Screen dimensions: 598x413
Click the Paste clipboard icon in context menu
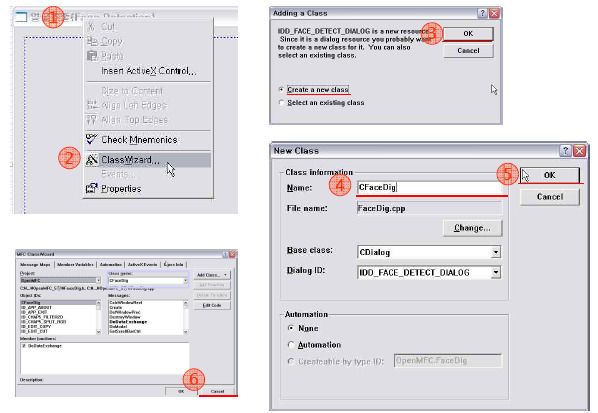pos(92,56)
